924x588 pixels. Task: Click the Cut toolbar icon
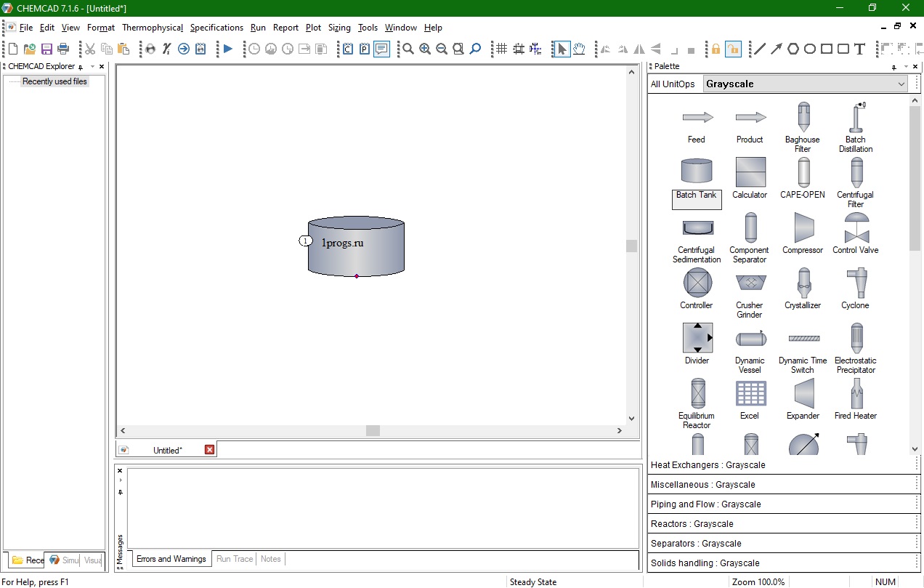pyautogui.click(x=90, y=49)
